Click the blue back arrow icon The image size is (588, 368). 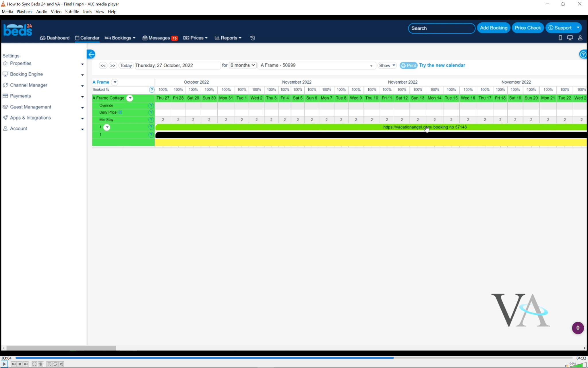coord(91,54)
